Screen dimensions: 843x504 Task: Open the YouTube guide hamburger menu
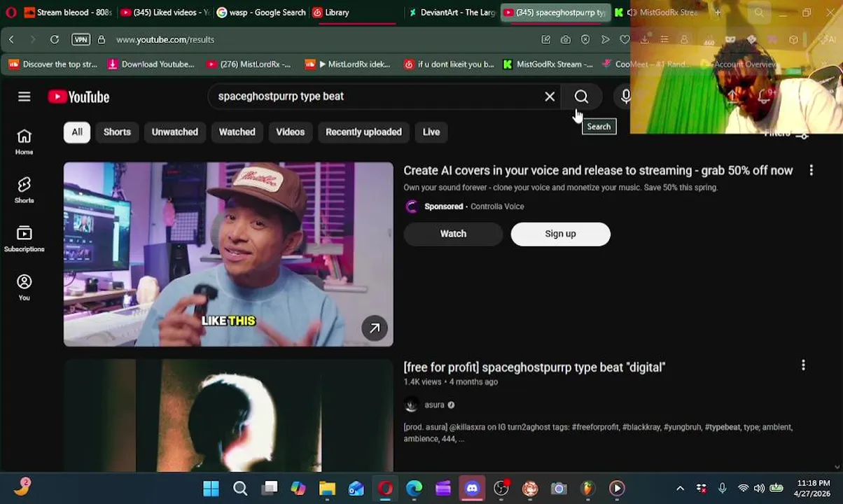[24, 97]
